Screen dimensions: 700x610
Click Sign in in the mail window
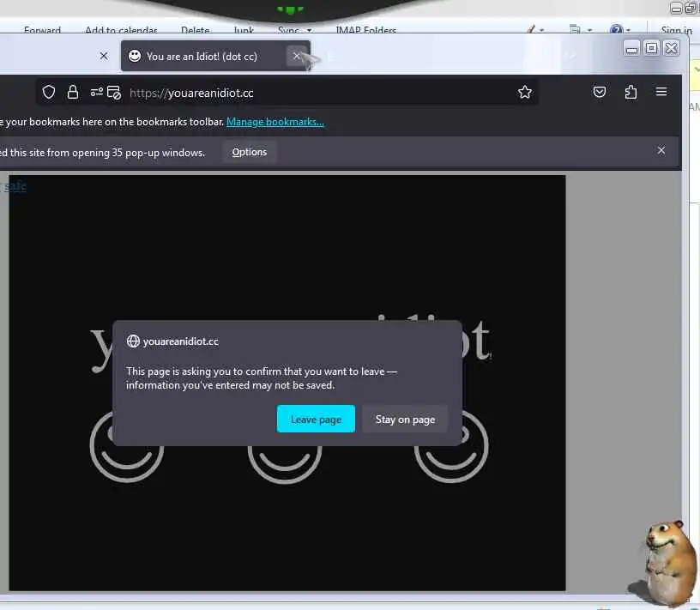pos(676,30)
